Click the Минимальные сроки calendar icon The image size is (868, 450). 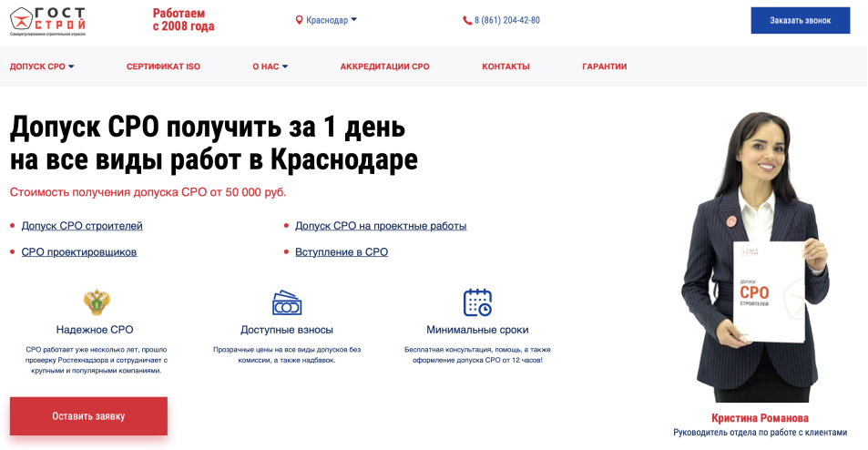pos(477,302)
